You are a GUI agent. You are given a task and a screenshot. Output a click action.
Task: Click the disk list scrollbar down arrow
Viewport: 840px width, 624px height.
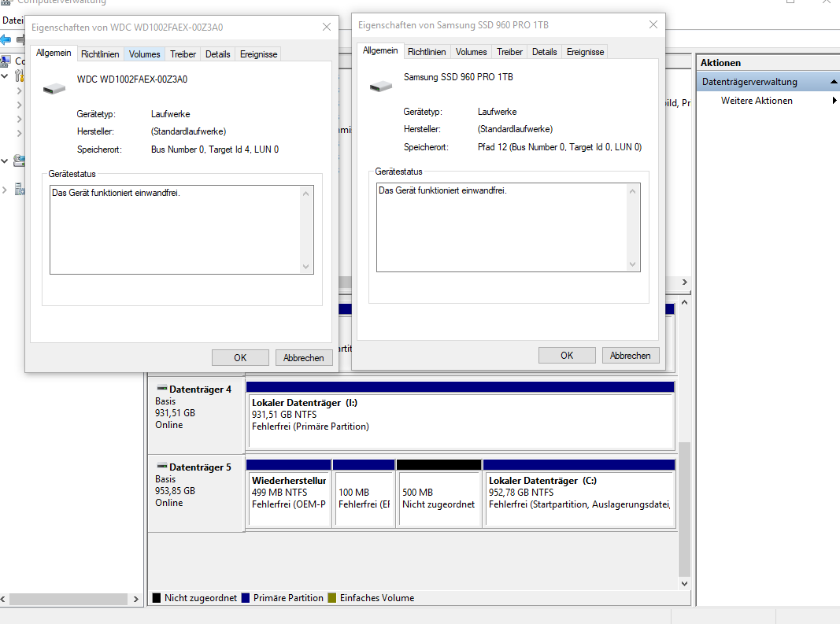684,584
